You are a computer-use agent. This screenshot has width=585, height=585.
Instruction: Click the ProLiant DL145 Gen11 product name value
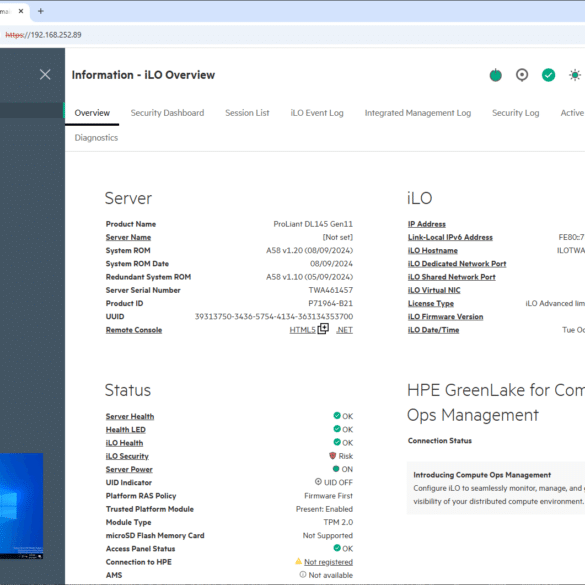click(x=313, y=224)
